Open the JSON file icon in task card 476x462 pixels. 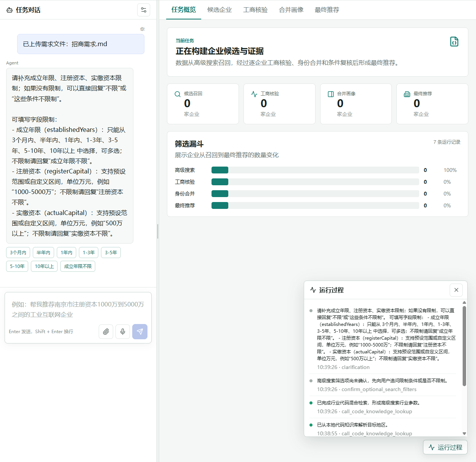(454, 42)
